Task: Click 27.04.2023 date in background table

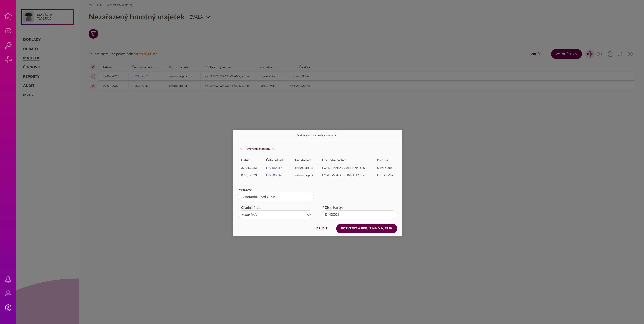Action: tap(111, 76)
